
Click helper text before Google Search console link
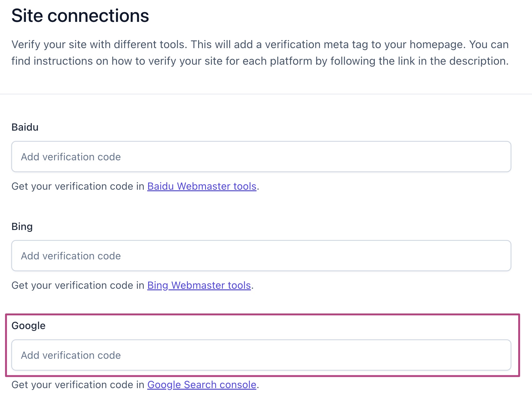click(78, 385)
